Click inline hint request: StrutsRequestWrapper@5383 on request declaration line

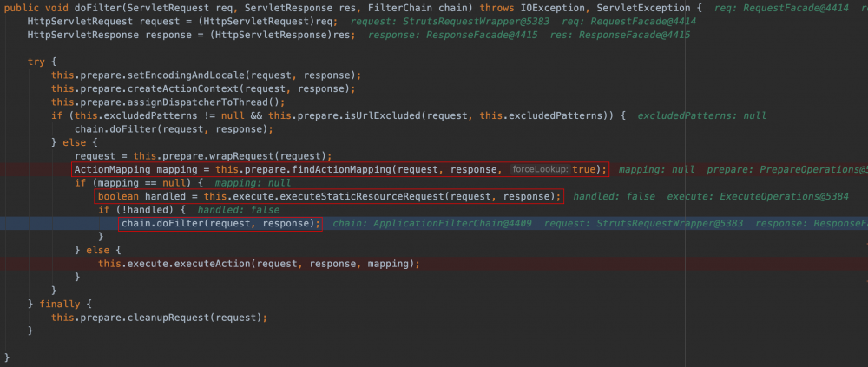pyautogui.click(x=450, y=22)
